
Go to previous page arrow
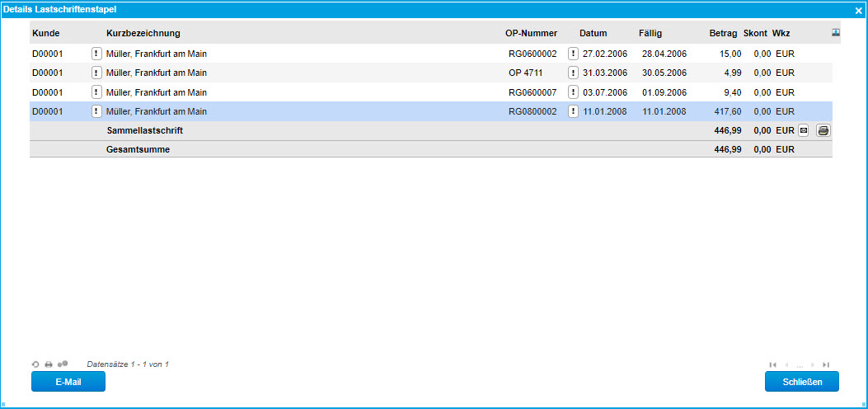(x=786, y=364)
